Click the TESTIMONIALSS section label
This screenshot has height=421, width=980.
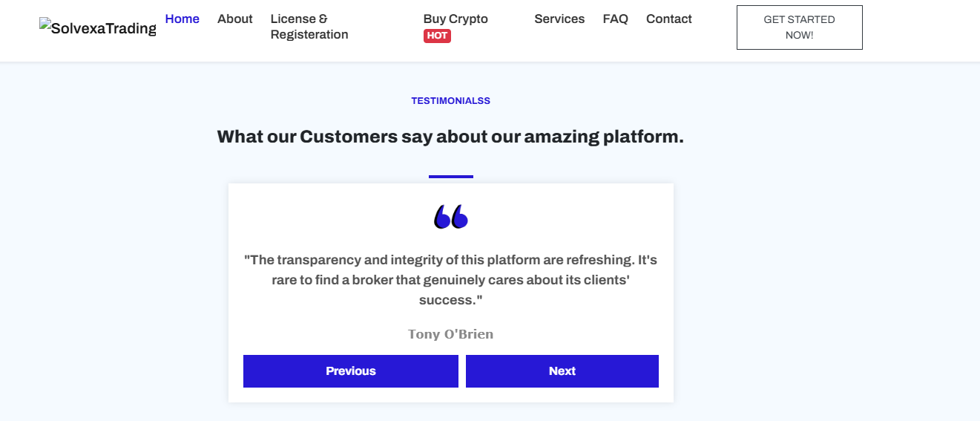point(450,101)
